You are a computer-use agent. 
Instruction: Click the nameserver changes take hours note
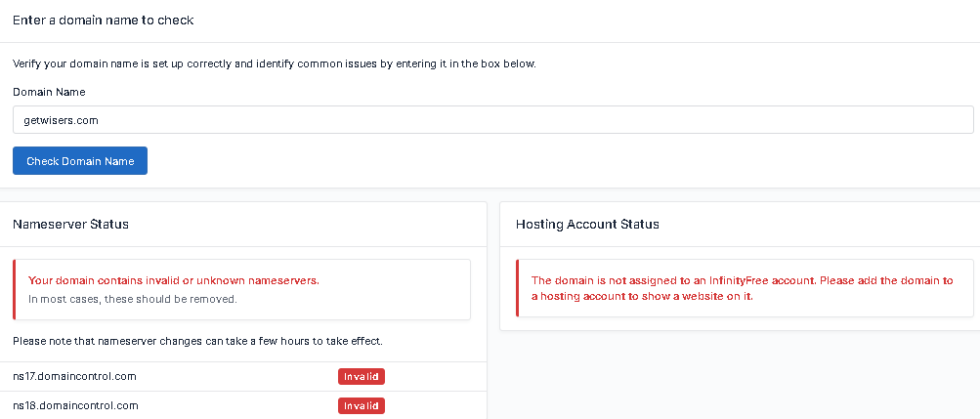click(196, 342)
